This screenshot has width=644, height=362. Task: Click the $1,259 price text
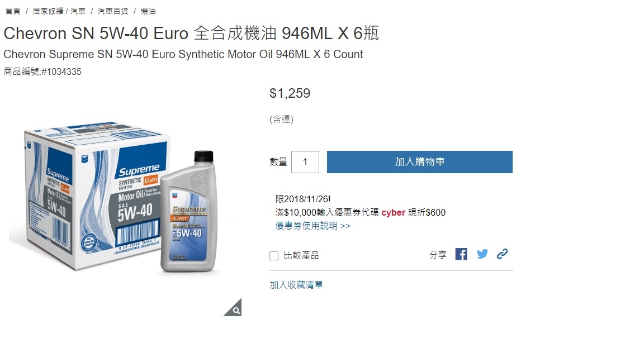[x=290, y=93]
